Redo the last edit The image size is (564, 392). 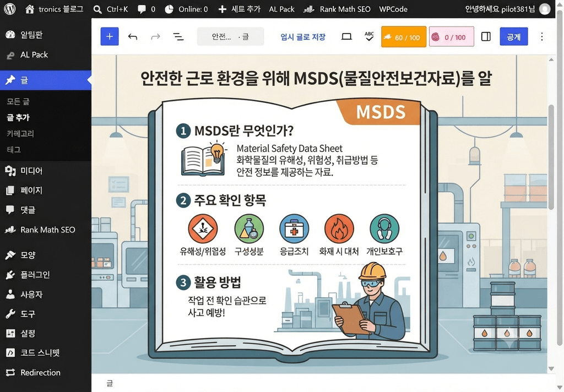click(155, 36)
